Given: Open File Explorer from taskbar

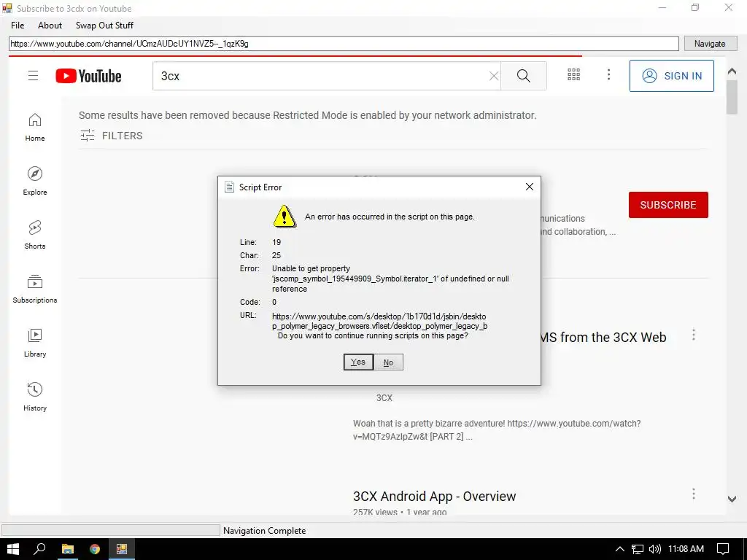Looking at the screenshot, I should pos(68,549).
